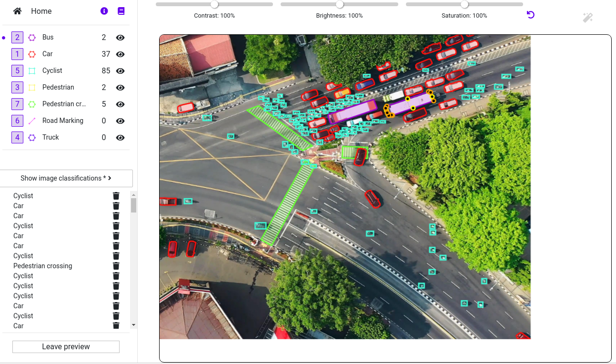The height and width of the screenshot is (364, 616).
Task: Hide the Car annotations with its eye toggle
Action: pos(120,54)
